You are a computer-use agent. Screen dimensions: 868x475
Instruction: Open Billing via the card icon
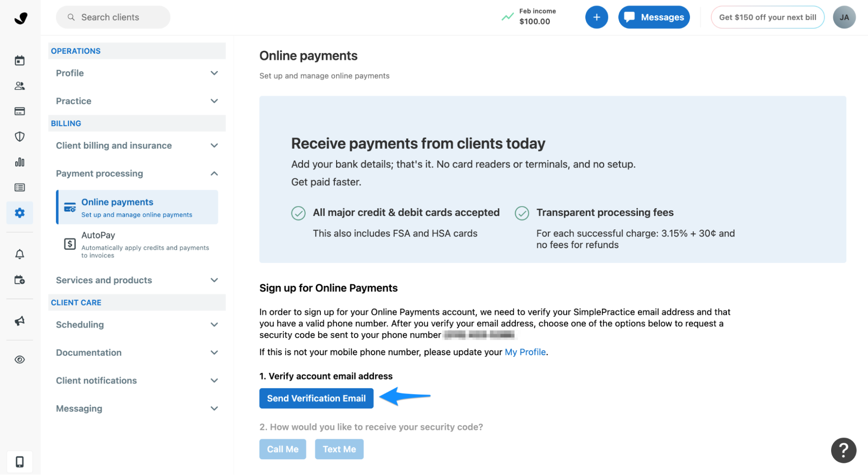click(x=20, y=111)
